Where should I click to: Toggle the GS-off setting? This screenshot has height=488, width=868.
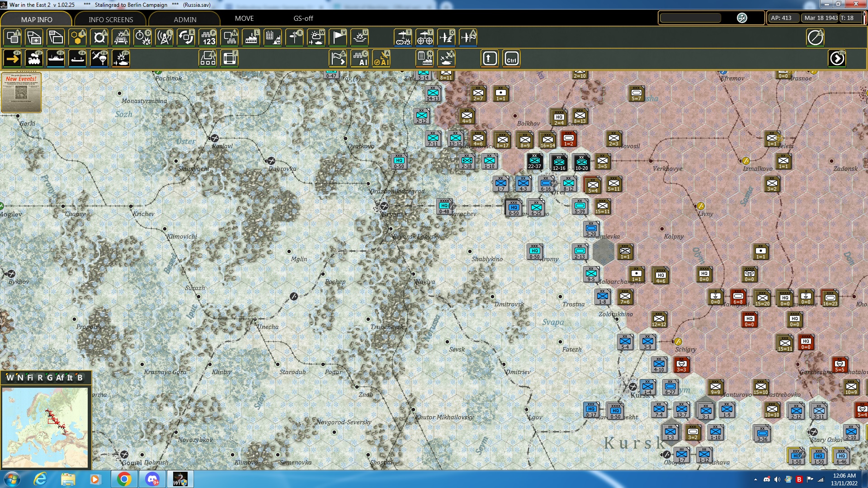tap(302, 19)
